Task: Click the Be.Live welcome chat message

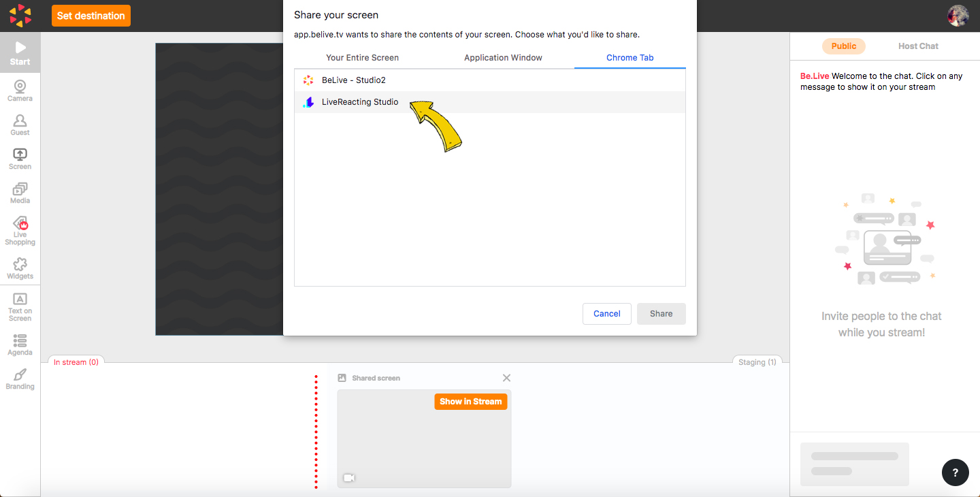Action: (x=882, y=82)
